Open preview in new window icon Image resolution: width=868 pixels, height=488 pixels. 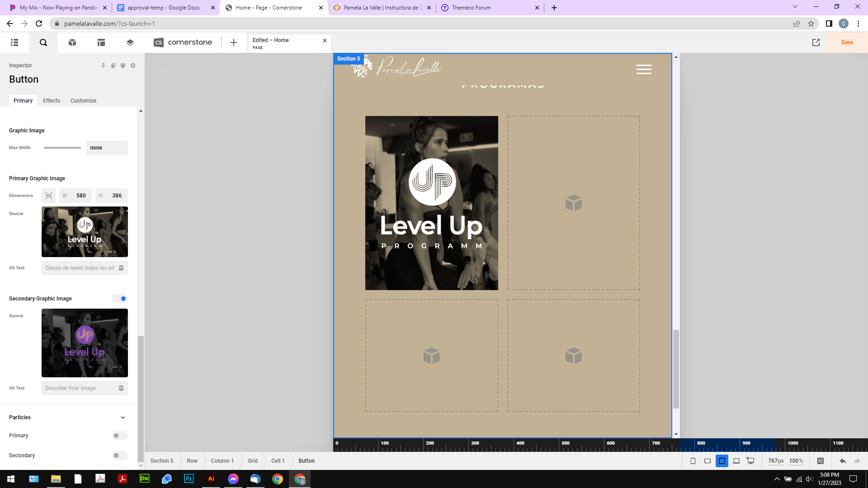816,42
